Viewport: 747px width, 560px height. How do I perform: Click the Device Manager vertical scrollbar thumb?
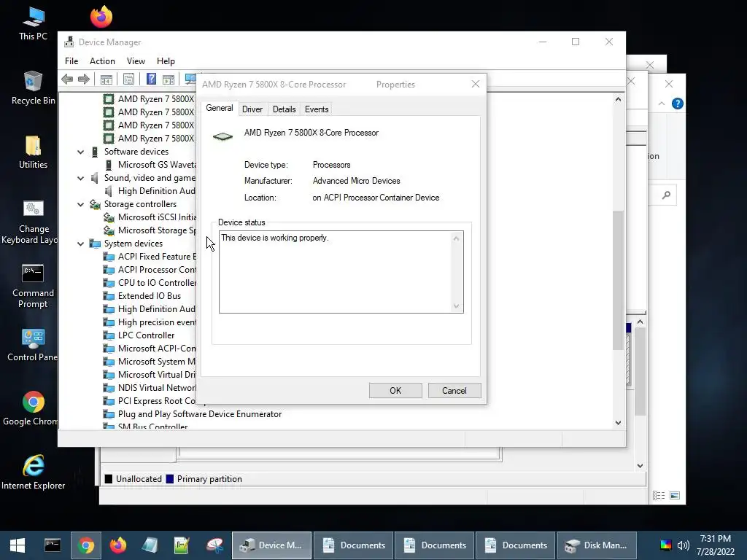pos(618,280)
